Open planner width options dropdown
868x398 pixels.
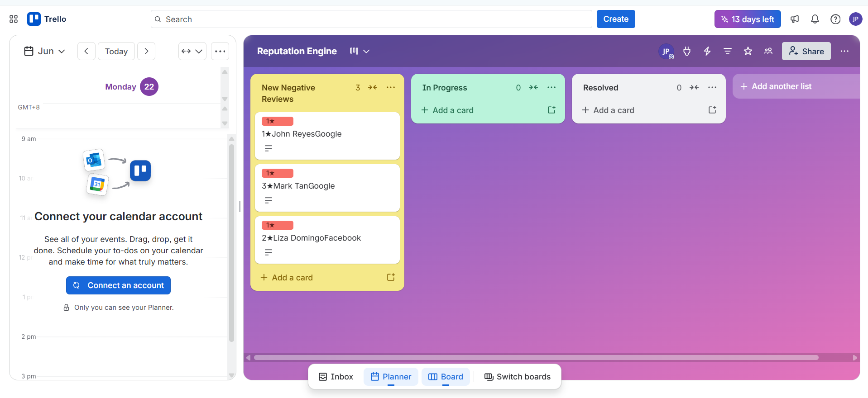[192, 51]
